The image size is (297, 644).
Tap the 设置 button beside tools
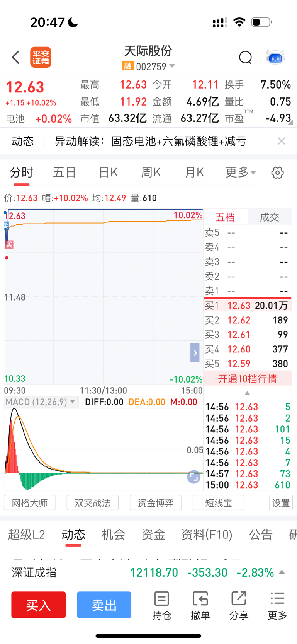tap(281, 503)
